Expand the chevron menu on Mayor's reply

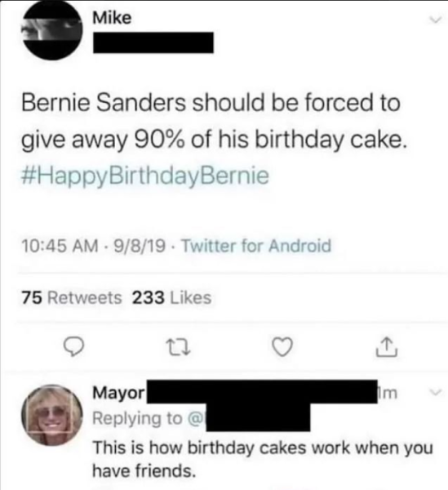click(436, 392)
